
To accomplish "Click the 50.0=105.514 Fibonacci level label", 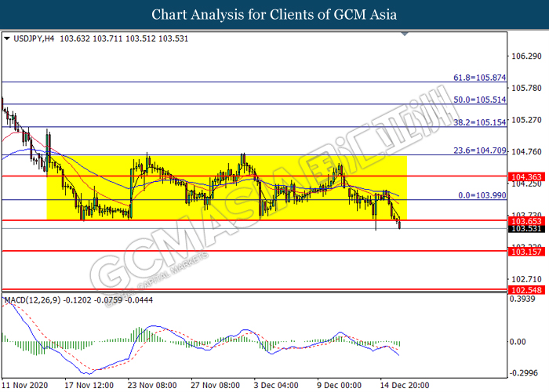I will pyautogui.click(x=480, y=100).
